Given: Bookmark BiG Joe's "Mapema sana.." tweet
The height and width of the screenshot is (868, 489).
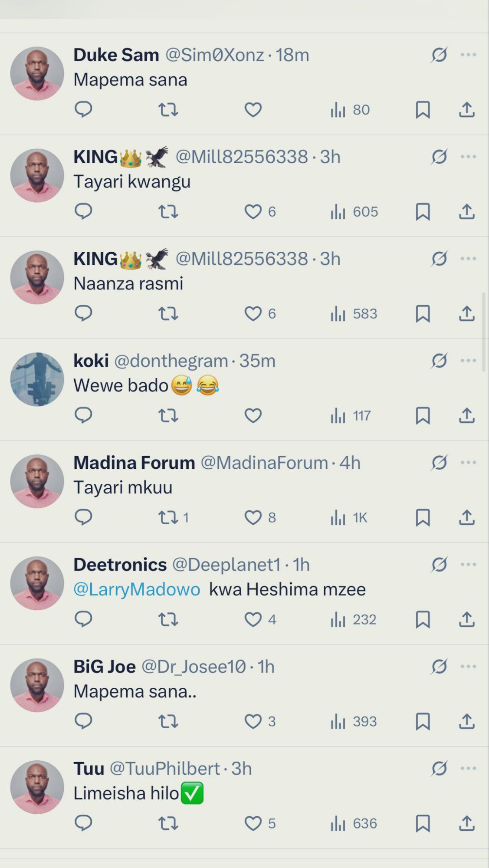Looking at the screenshot, I should [x=423, y=721].
